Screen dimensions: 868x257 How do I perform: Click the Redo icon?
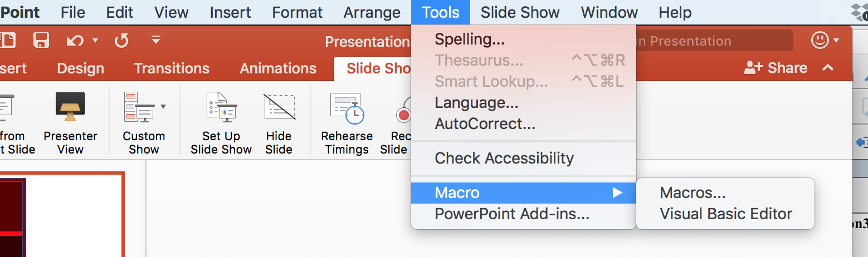click(x=121, y=41)
